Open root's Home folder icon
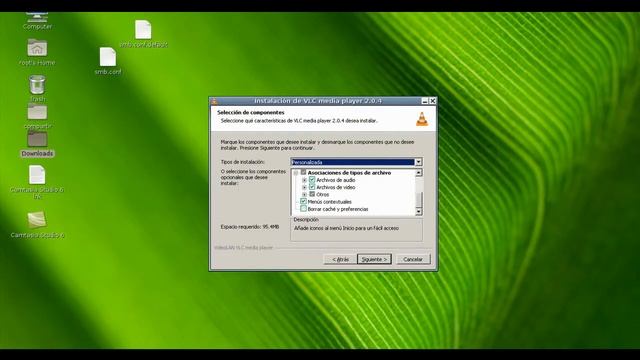640x360 pixels. point(37,48)
